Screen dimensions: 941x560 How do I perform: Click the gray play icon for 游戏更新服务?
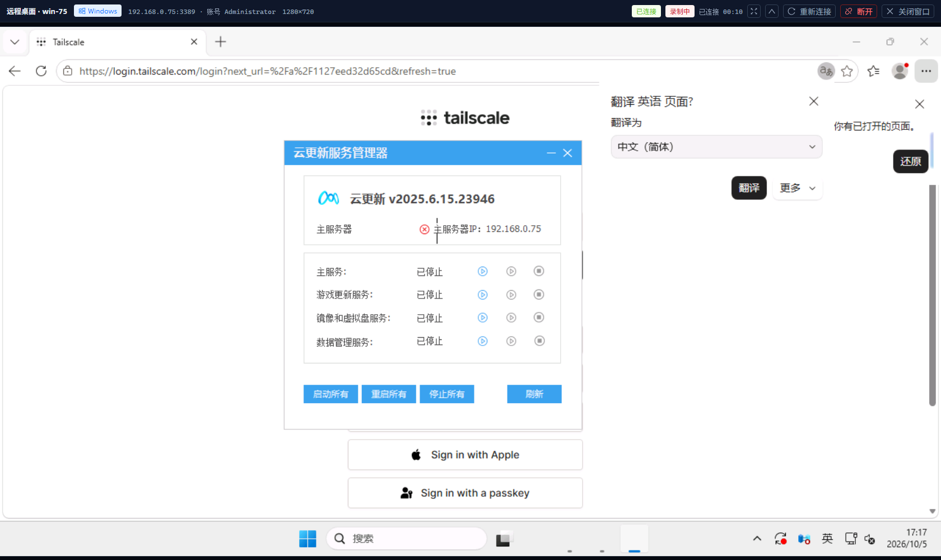coord(511,295)
